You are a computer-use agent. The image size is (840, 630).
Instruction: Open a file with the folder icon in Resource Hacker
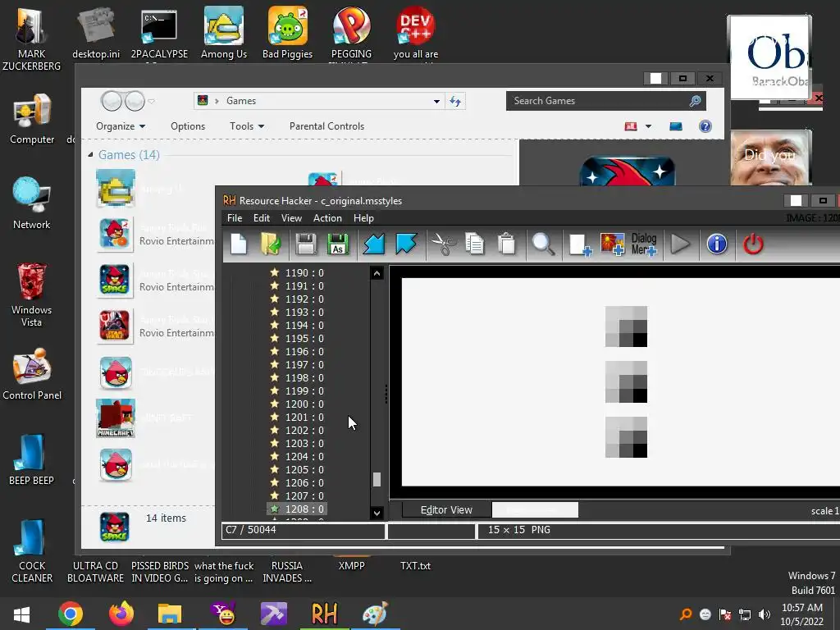(271, 244)
